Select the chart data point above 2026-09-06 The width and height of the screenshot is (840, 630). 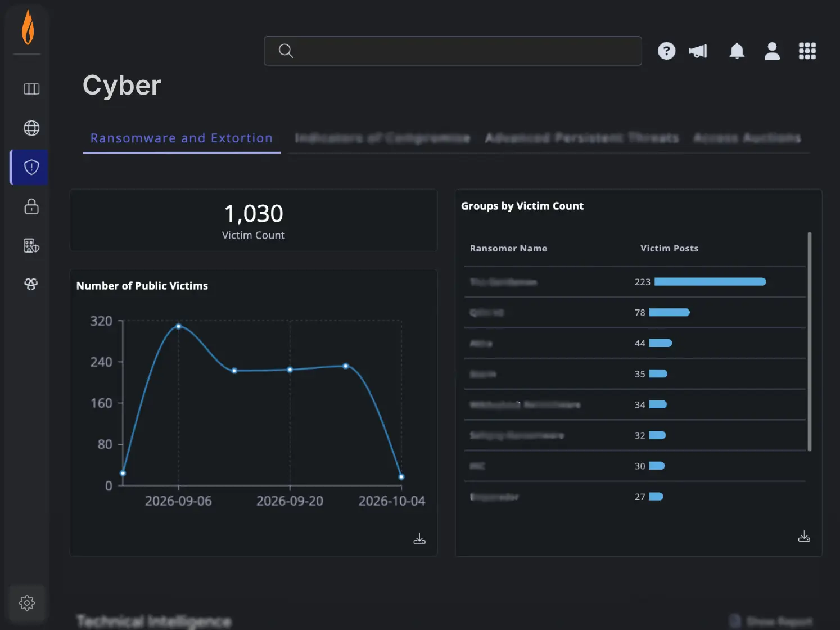point(179,326)
